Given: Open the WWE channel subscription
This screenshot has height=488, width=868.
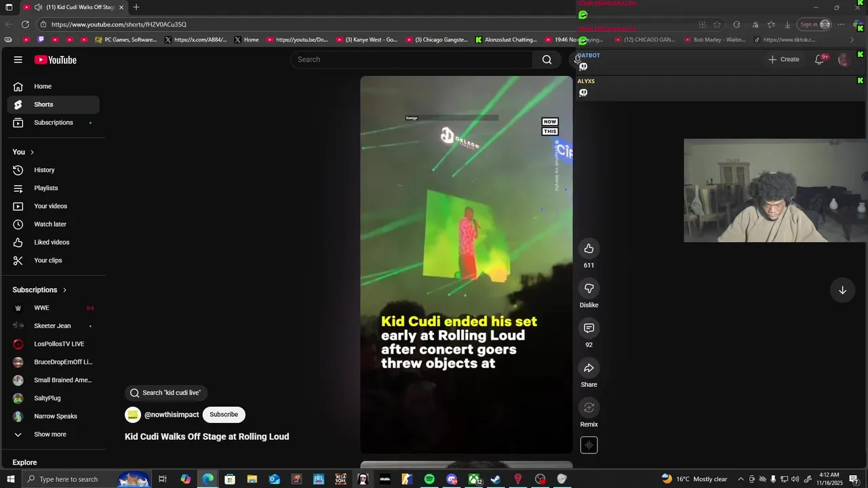Looking at the screenshot, I should (54, 308).
